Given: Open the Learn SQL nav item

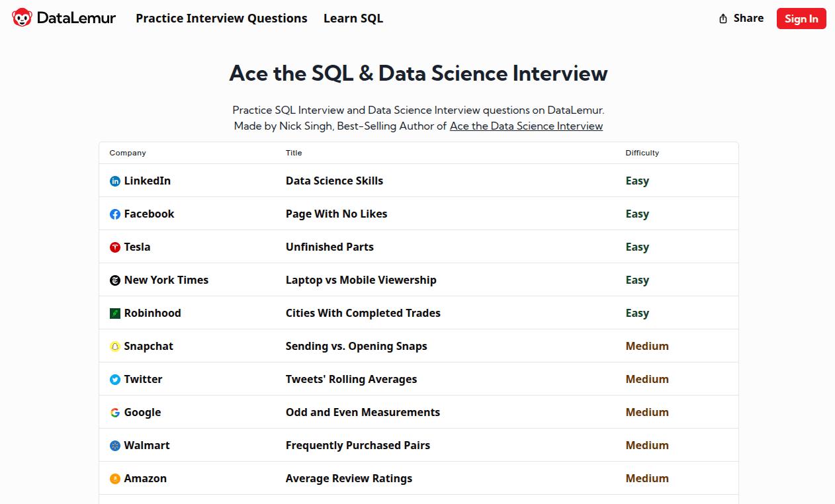Looking at the screenshot, I should point(353,19).
